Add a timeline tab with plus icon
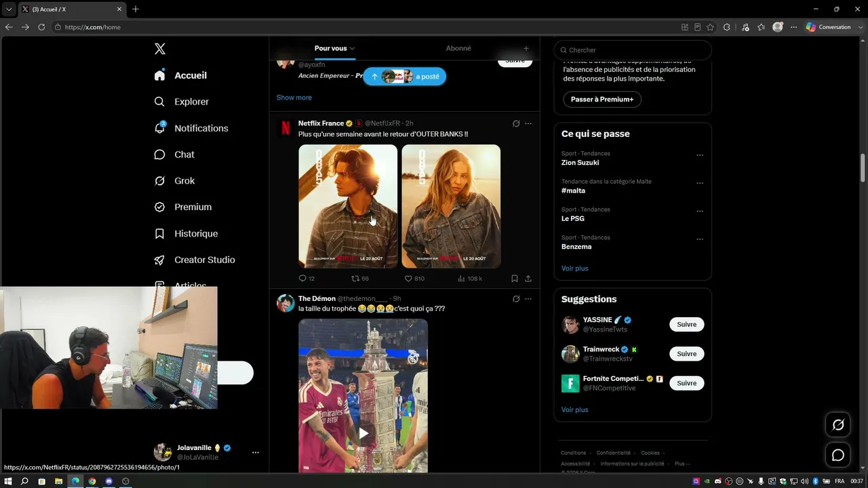868x488 pixels. click(526, 49)
